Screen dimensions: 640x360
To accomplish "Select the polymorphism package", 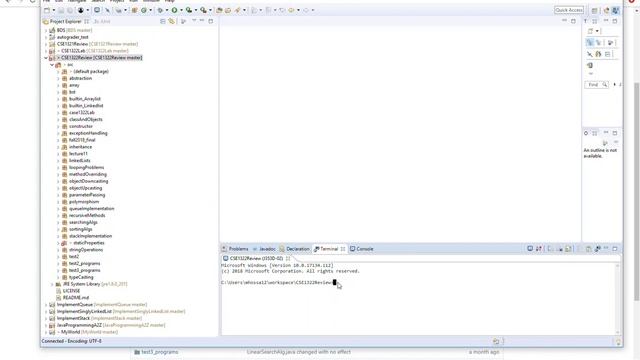I will click(x=84, y=202).
